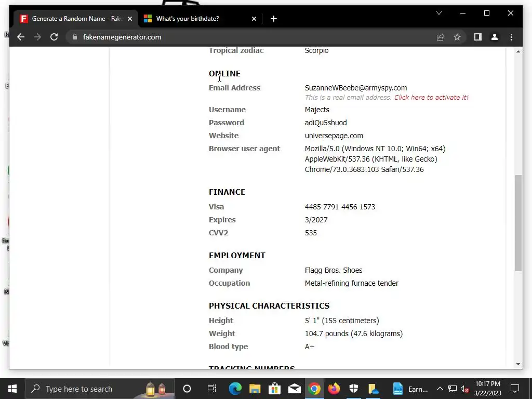Close the What's your birthdate tab
Viewport: 532px width, 399px height.
[254, 19]
